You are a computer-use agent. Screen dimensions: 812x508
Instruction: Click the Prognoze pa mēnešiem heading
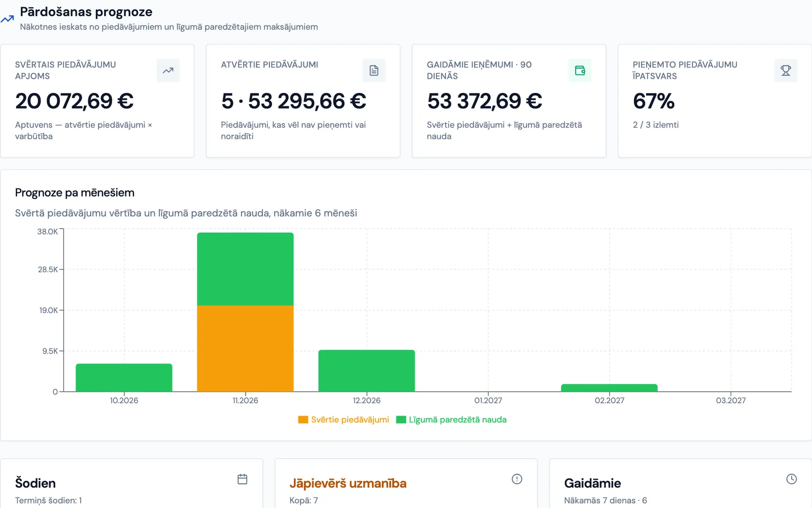(75, 193)
